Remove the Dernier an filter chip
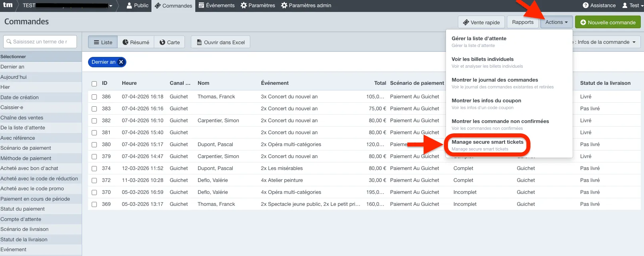This screenshot has width=644, height=256. pyautogui.click(x=121, y=62)
